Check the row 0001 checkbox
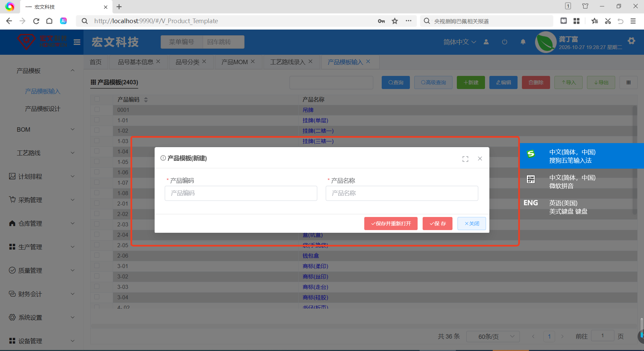This screenshot has height=351, width=644. pyautogui.click(x=97, y=109)
